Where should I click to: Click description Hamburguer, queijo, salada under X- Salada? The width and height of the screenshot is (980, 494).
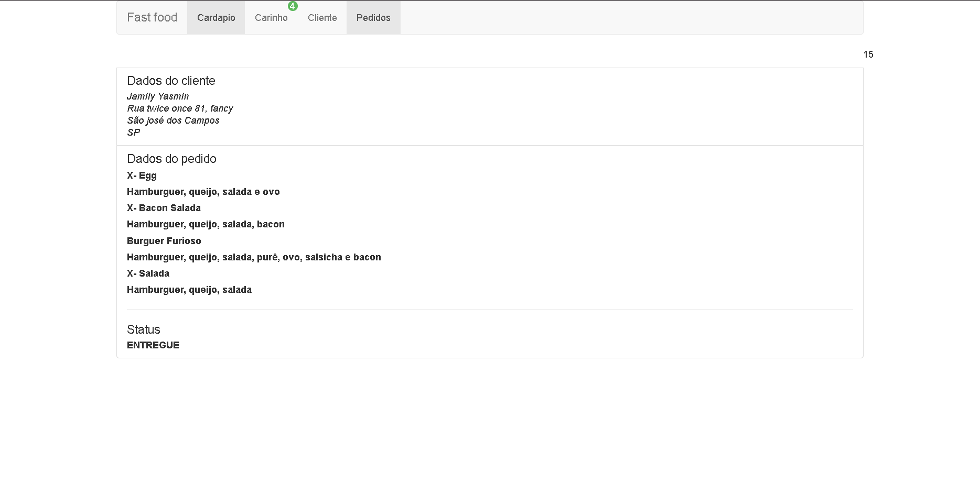[189, 290]
